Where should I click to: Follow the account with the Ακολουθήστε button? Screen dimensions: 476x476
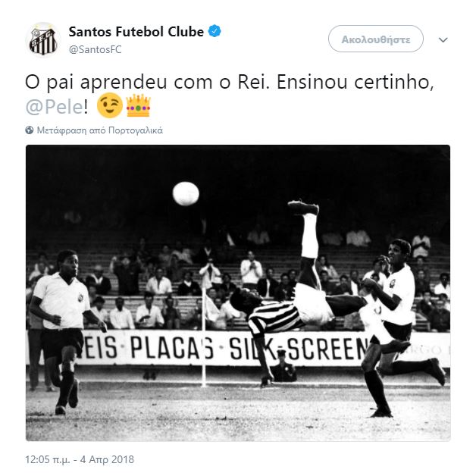[x=375, y=39]
